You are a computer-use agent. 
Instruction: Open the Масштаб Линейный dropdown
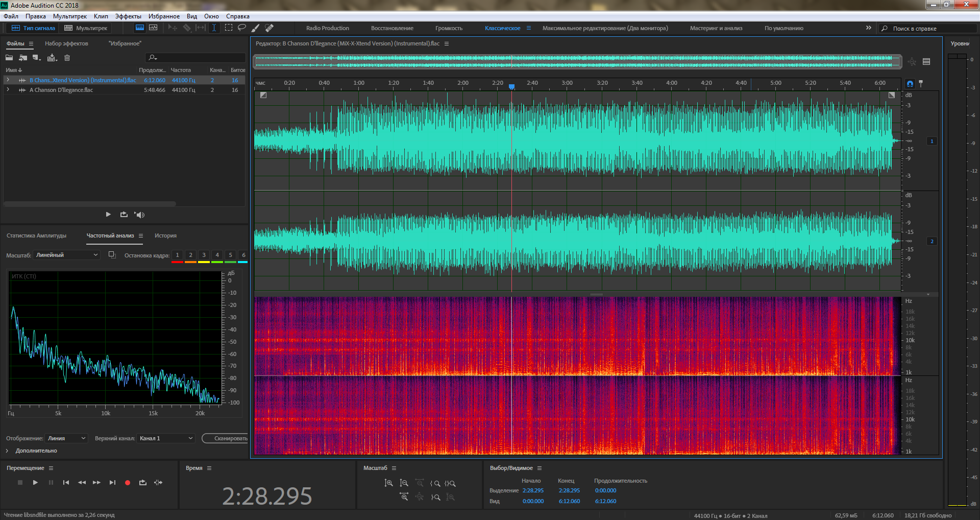tap(66, 255)
